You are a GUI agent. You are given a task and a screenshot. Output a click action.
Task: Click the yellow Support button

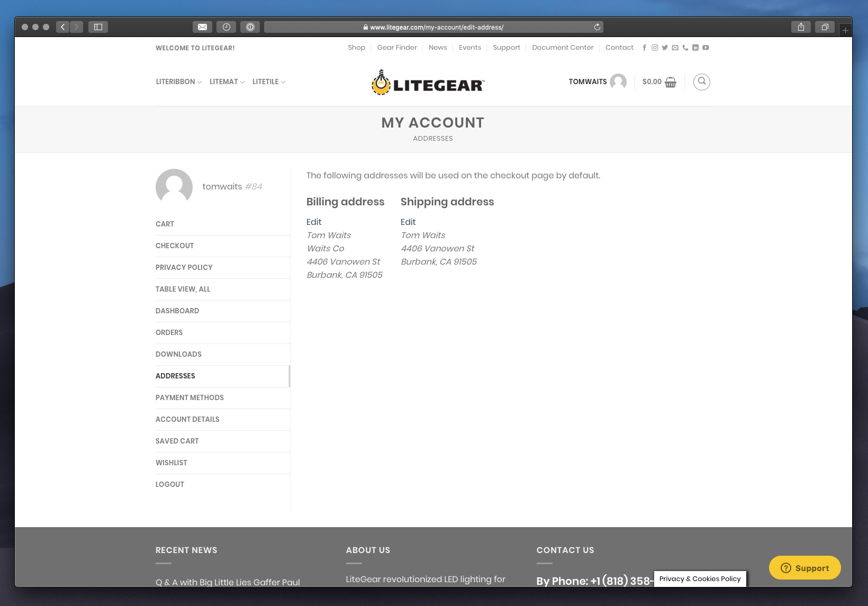tap(804, 568)
